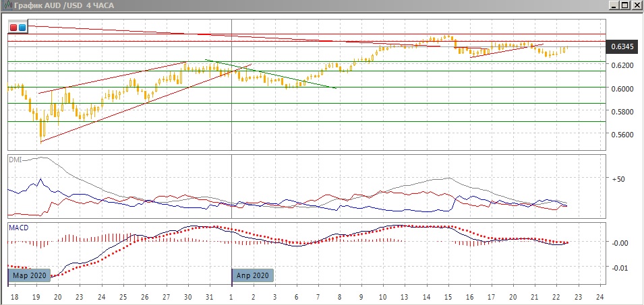Click the date label 3 on time axis
The image size is (644, 305).
(274, 297)
